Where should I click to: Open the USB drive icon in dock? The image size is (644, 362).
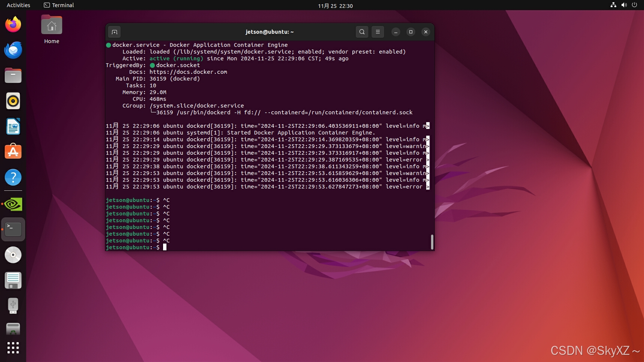point(13,306)
